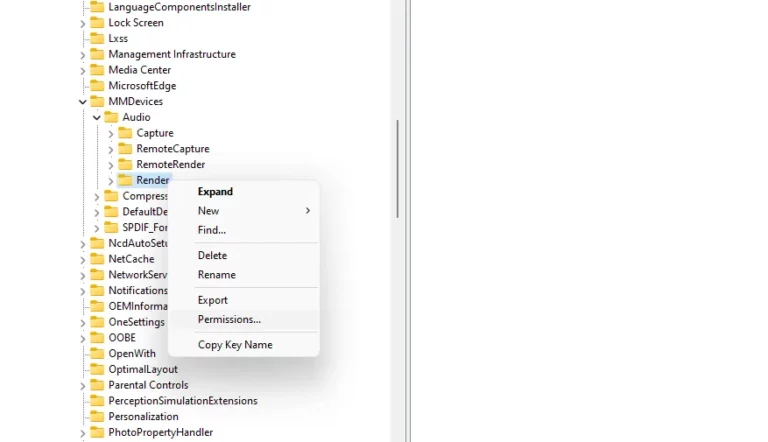Click the OpenWith folder icon

(97, 353)
